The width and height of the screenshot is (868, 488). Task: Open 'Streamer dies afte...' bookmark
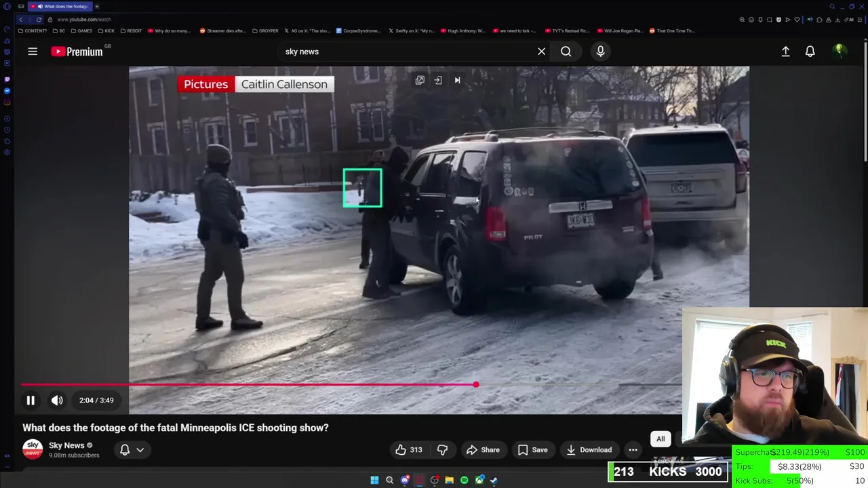coord(222,30)
